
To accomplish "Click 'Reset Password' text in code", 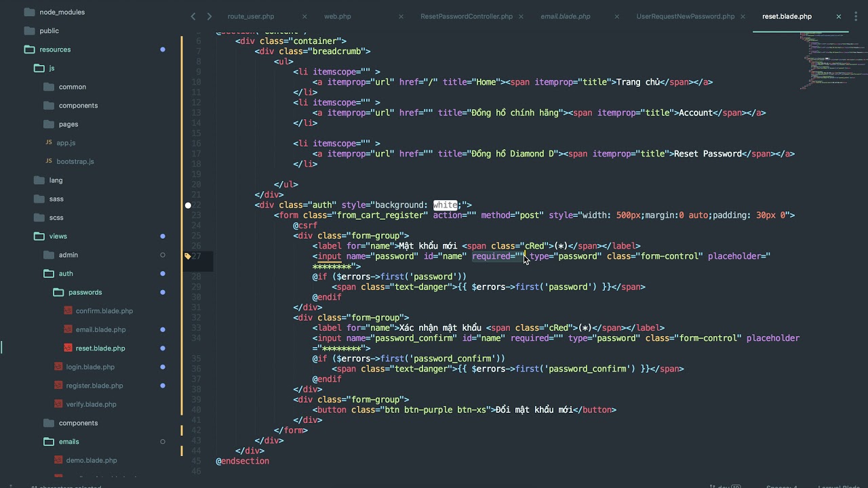I will click(708, 154).
